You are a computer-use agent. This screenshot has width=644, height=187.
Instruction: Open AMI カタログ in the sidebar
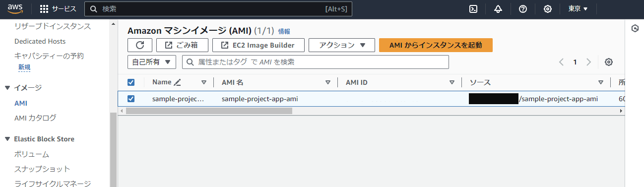[x=35, y=118]
